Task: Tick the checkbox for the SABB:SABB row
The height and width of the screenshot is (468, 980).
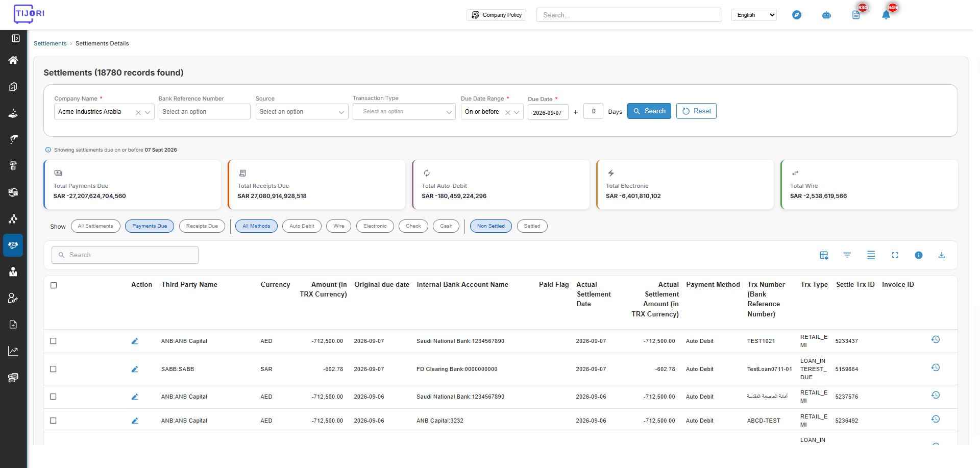Action: [53, 369]
